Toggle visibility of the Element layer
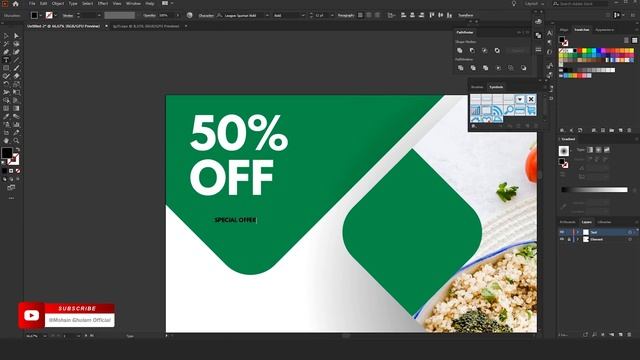The image size is (640, 360). point(562,240)
